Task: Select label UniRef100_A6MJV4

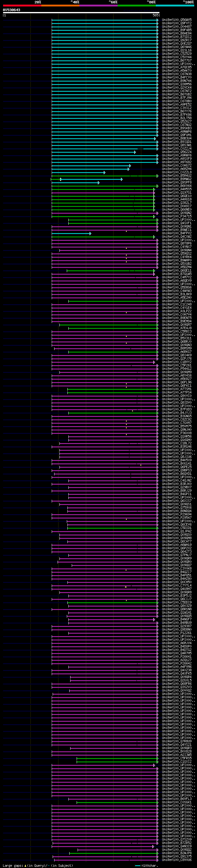Action: [177, 643]
